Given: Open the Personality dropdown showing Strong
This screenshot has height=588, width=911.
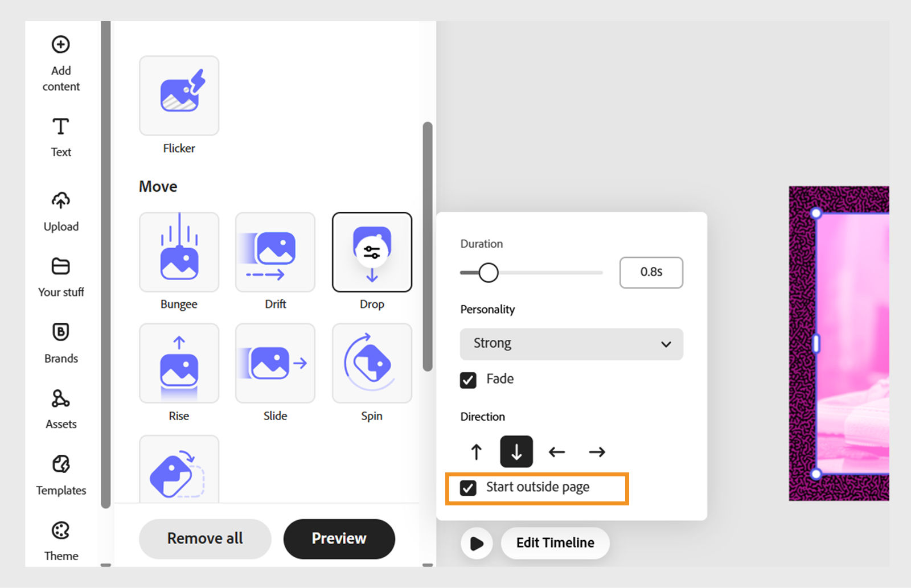Looking at the screenshot, I should [x=571, y=344].
